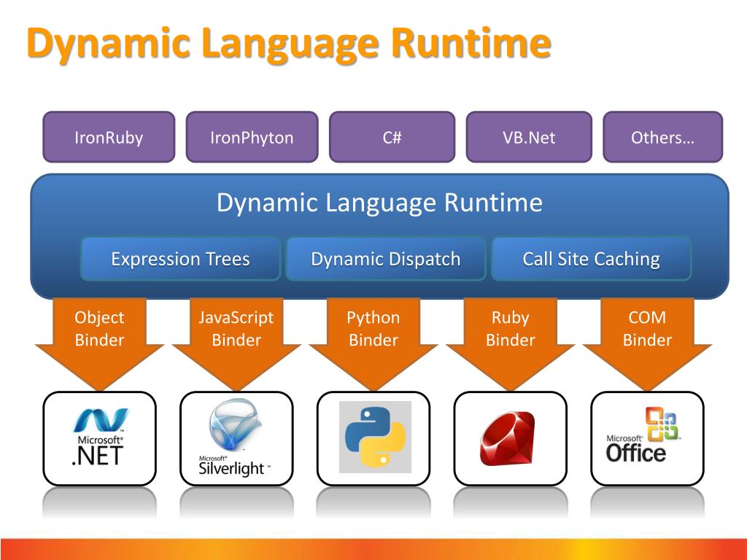Screen dimensions: 747x560
Task: Click the orange gradient bar at bottom
Action: tap(373, 543)
